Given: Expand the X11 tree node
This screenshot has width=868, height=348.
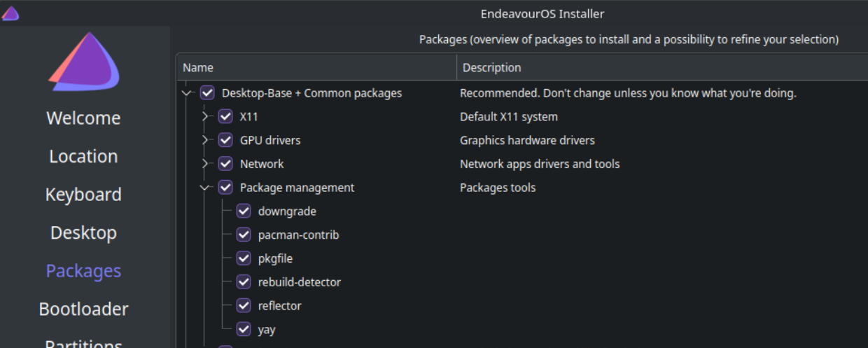Looking at the screenshot, I should tap(205, 117).
